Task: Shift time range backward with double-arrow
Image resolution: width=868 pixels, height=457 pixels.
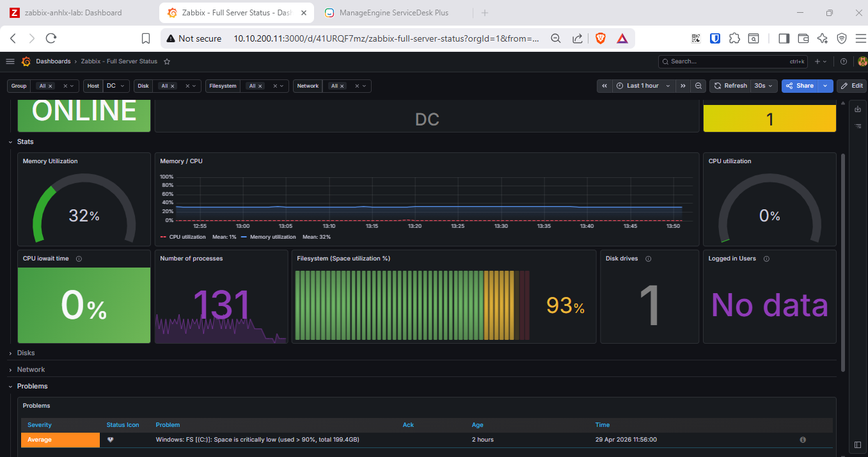Action: (x=604, y=86)
